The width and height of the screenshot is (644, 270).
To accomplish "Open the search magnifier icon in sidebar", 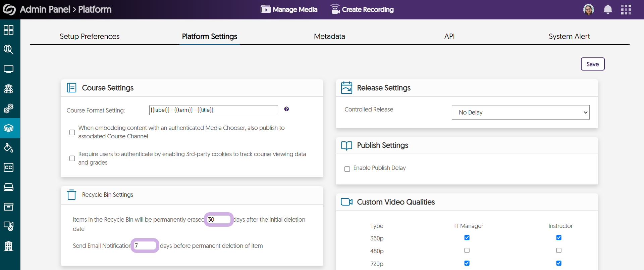I will pos(8,50).
